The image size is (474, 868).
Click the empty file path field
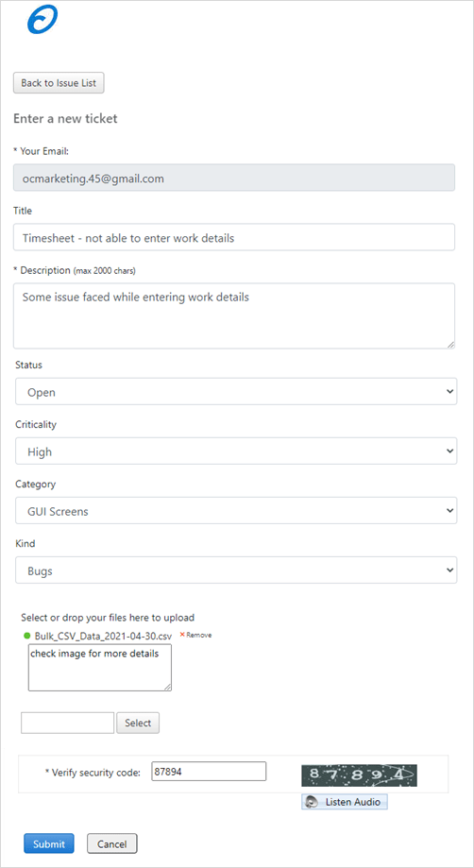[67, 723]
